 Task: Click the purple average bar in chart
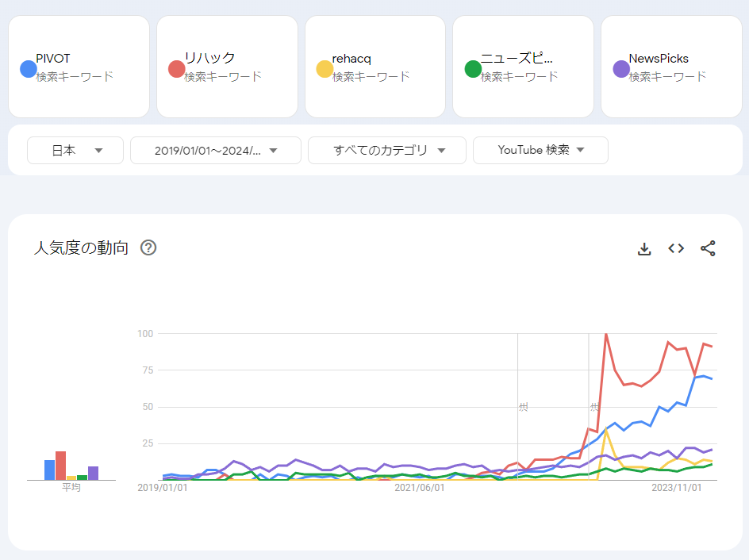point(93,473)
